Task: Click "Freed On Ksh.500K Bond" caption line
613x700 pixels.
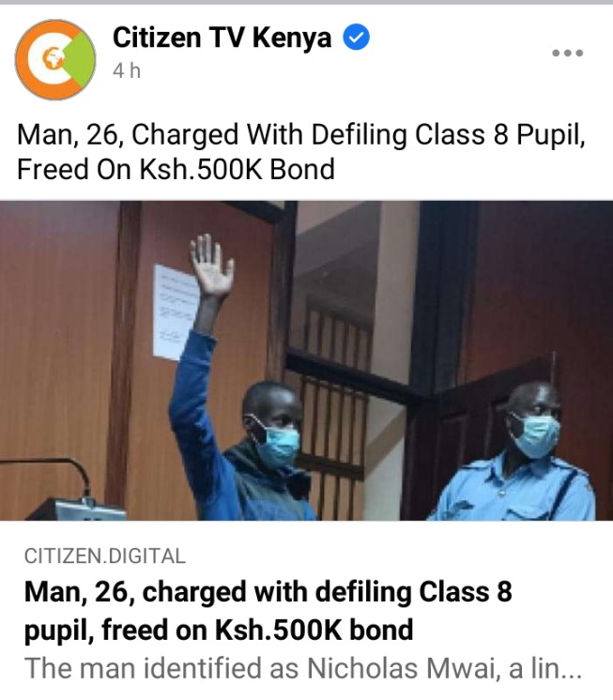Action: [x=176, y=169]
